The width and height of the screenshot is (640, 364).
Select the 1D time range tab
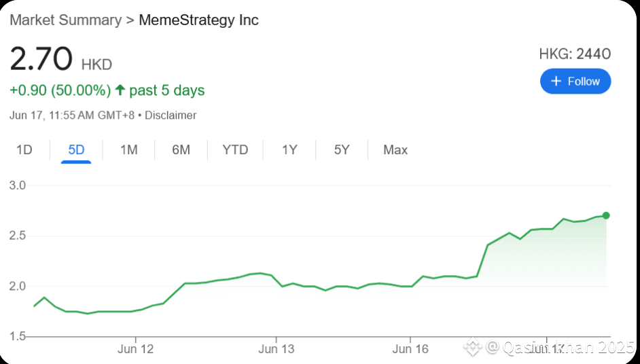[24, 150]
